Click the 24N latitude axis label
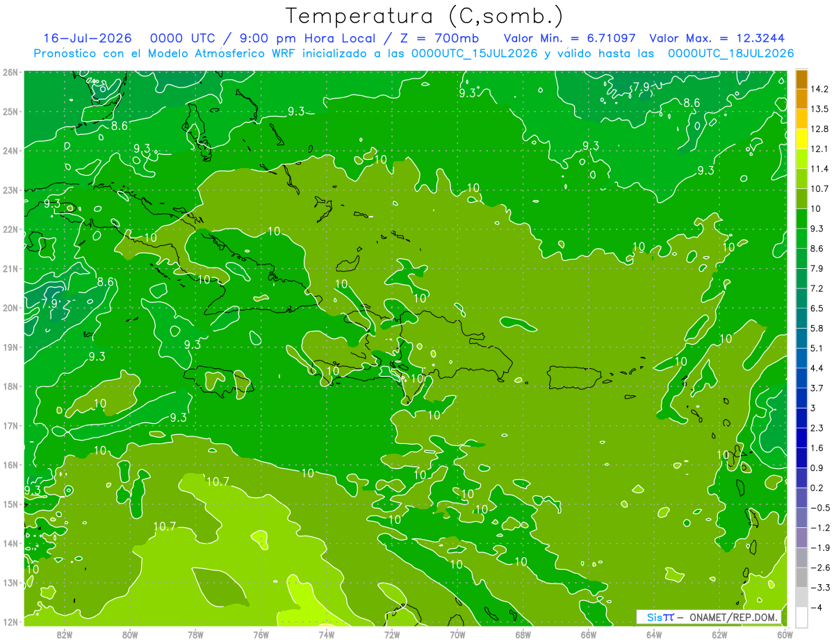The height and width of the screenshot is (644, 834). (x=10, y=150)
